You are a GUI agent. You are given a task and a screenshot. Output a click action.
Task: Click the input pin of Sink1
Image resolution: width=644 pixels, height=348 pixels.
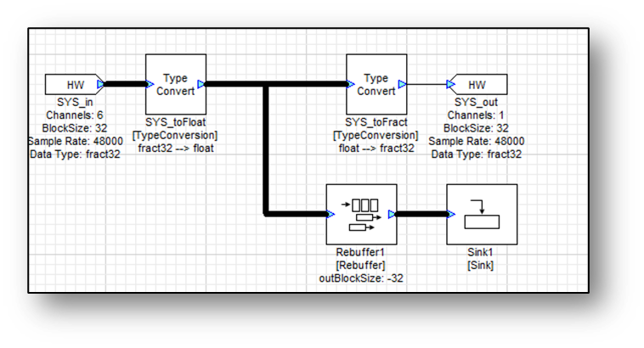coord(449,214)
